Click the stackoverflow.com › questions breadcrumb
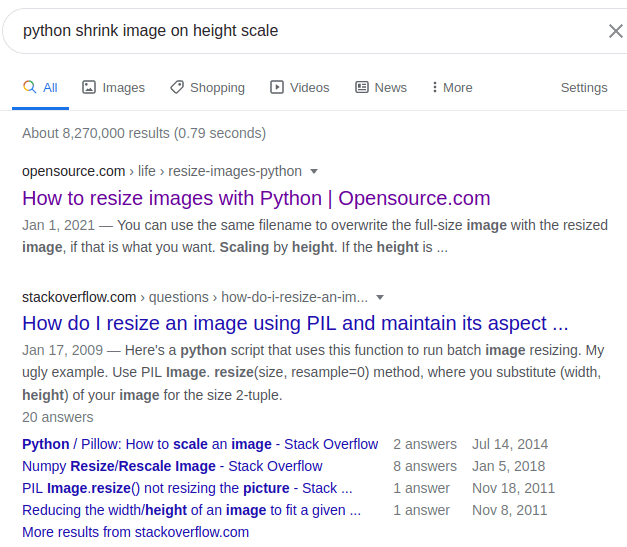The width and height of the screenshot is (627, 547). (195, 297)
